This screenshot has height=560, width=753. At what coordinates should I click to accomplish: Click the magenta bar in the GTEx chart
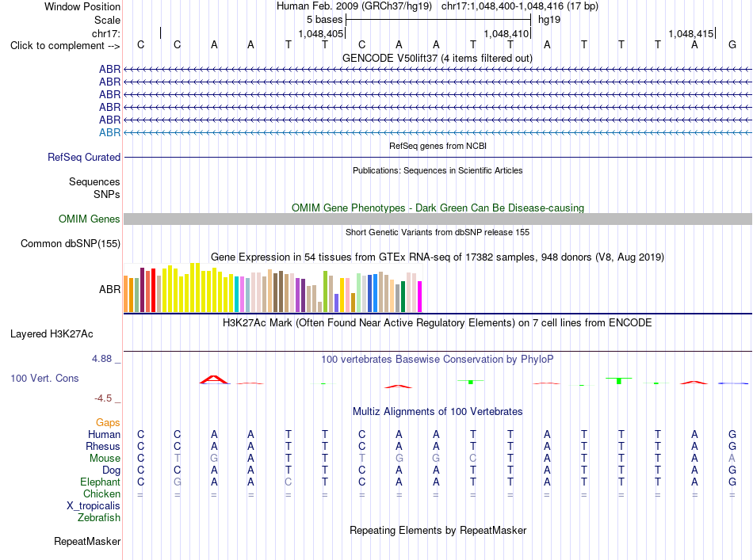click(x=420, y=296)
